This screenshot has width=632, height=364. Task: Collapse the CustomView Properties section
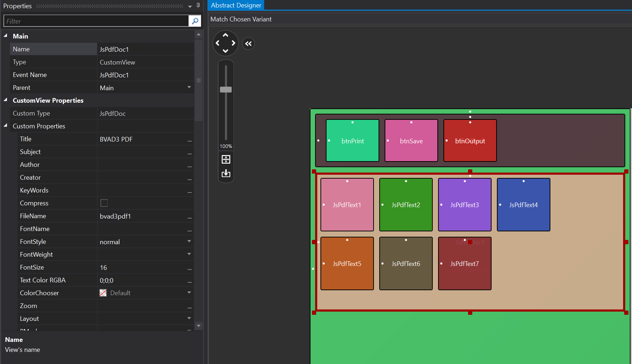point(5,100)
